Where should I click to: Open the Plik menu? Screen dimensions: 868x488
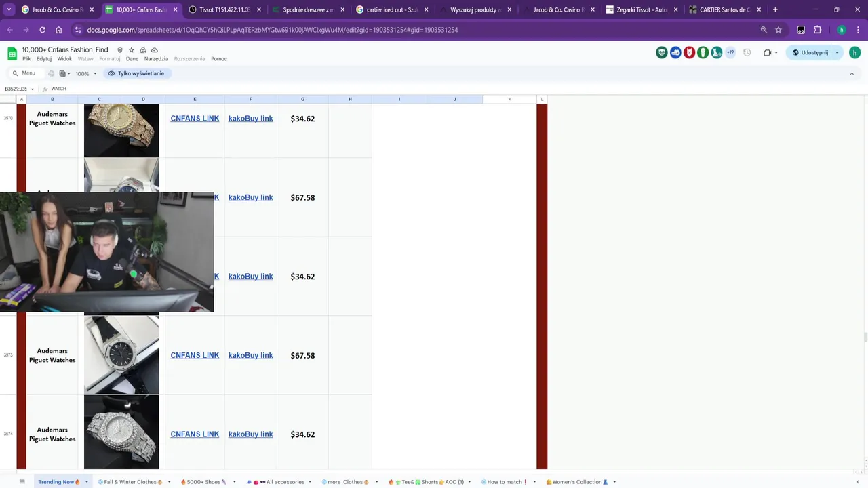click(26, 59)
